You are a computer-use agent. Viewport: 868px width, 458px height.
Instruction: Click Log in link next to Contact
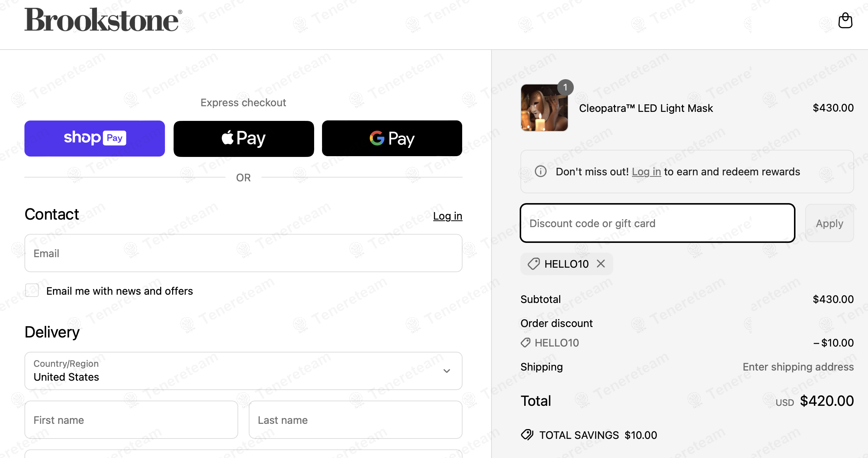[x=448, y=216]
